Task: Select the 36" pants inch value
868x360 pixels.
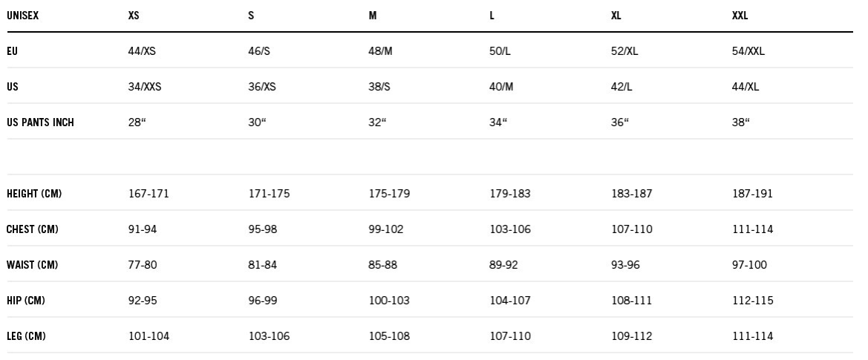Action: coord(620,122)
